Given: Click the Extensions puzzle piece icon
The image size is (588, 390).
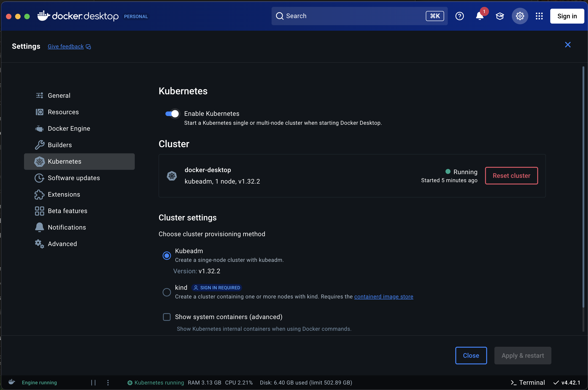Looking at the screenshot, I should (x=39, y=195).
